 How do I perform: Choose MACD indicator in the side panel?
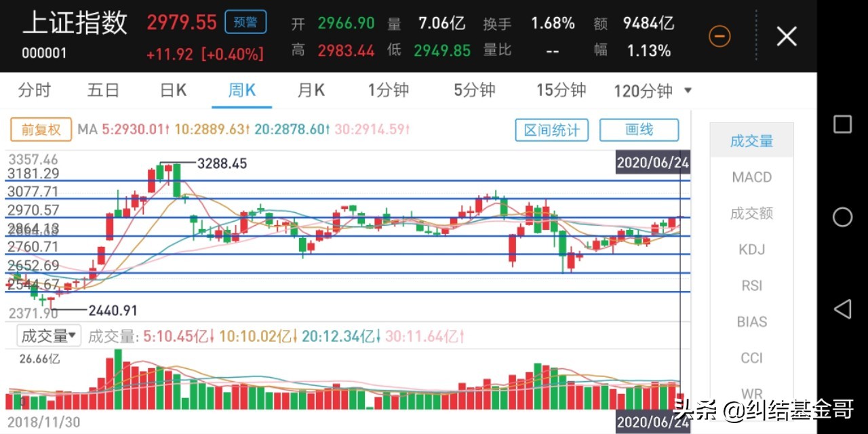[751, 178]
